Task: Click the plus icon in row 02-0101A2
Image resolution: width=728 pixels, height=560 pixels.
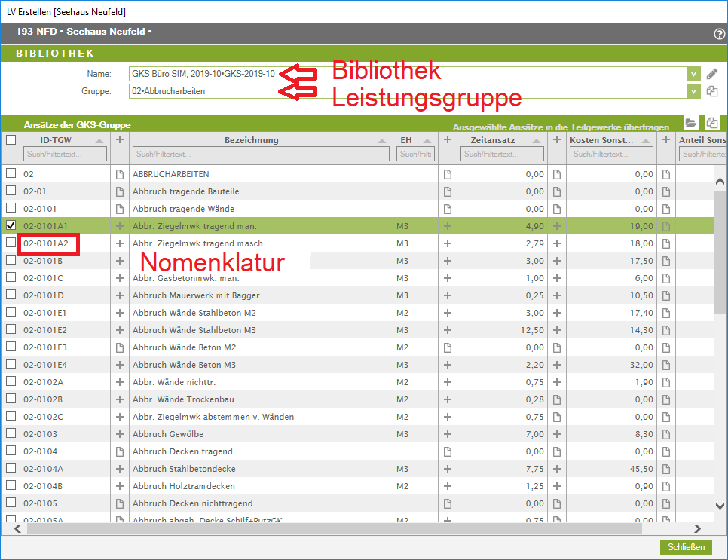Action: click(x=120, y=243)
